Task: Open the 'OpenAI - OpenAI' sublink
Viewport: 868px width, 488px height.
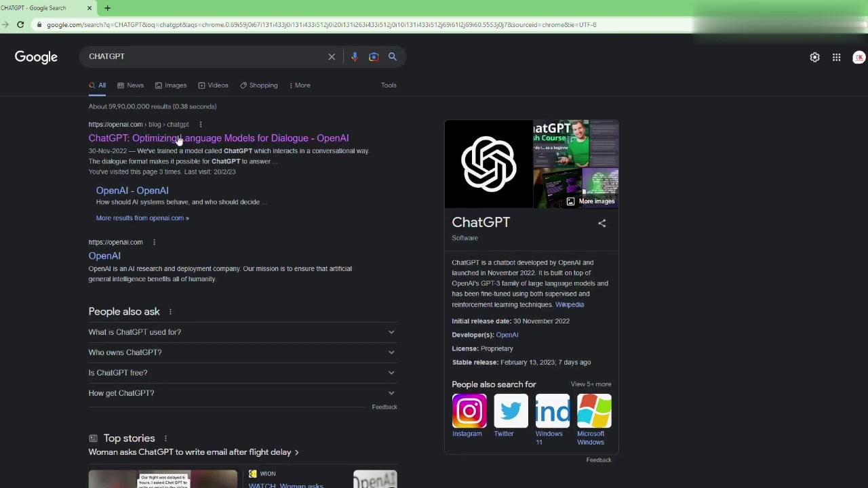Action: [132, 190]
